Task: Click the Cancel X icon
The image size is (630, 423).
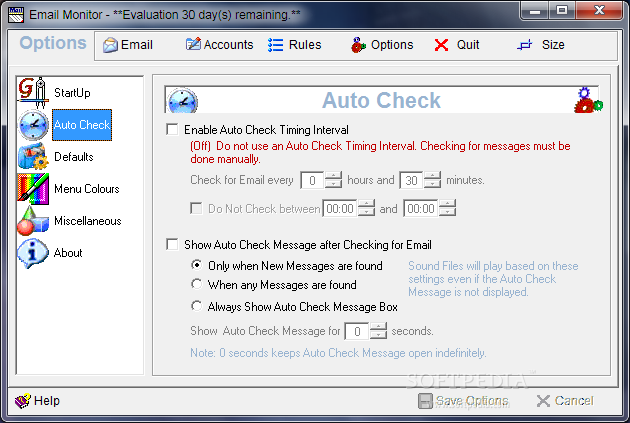Action: [x=543, y=401]
